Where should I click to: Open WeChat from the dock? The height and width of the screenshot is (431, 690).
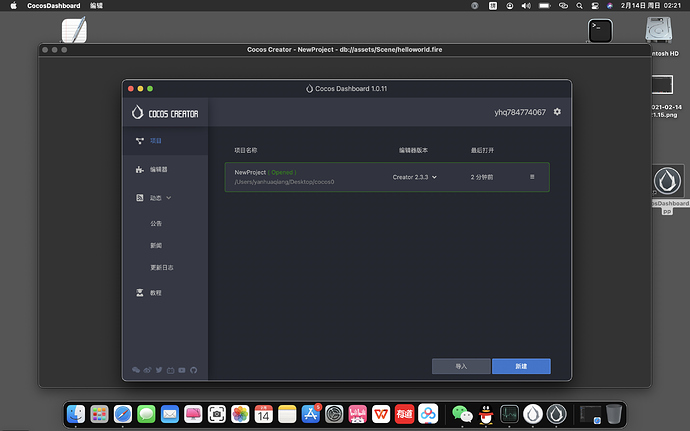pos(462,414)
